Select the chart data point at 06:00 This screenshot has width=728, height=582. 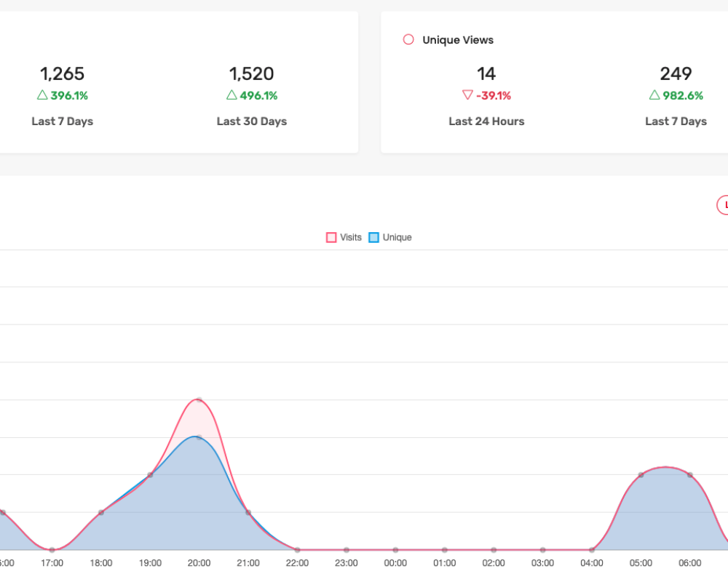(x=690, y=475)
